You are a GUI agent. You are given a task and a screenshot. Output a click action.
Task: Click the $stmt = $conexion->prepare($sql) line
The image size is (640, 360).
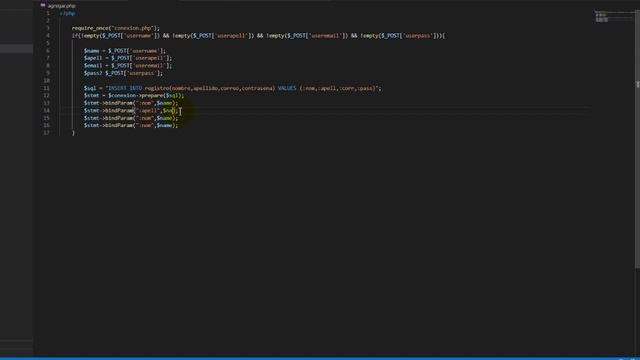pos(134,96)
